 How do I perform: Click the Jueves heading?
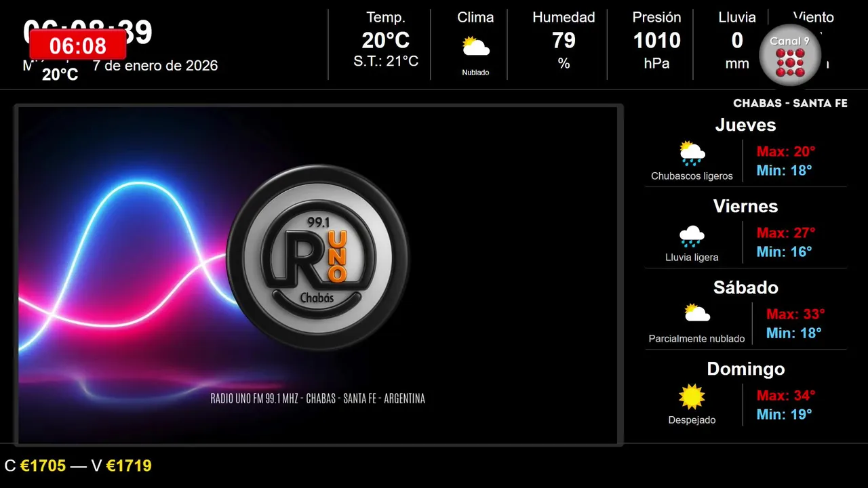click(745, 125)
